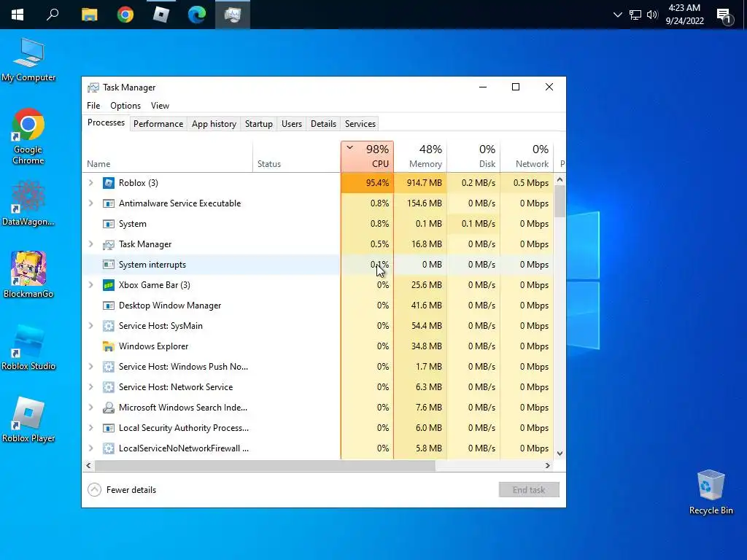This screenshot has width=747, height=560.
Task: Open the BlockmanGo desktop shortcut
Action: click(28, 275)
